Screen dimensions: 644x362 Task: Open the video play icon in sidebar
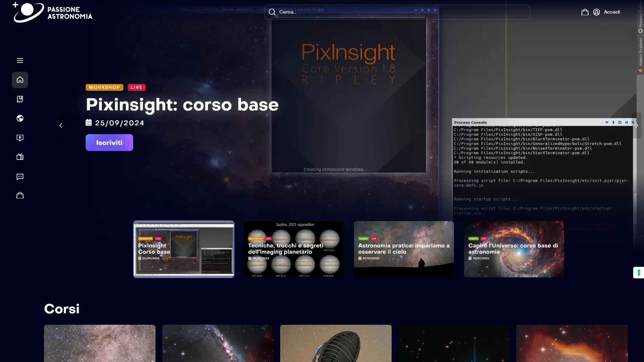pyautogui.click(x=20, y=138)
